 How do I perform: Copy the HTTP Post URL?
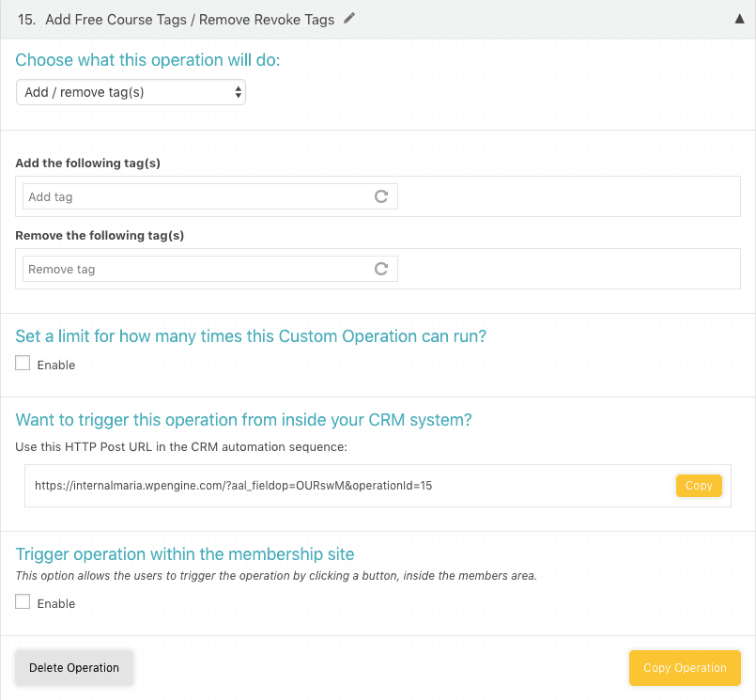699,486
